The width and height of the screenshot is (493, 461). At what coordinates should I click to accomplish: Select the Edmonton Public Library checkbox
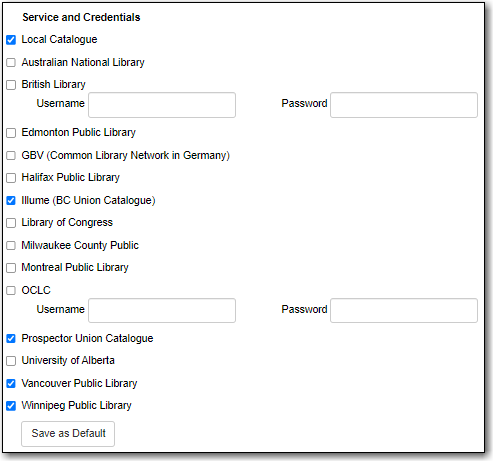[11, 133]
